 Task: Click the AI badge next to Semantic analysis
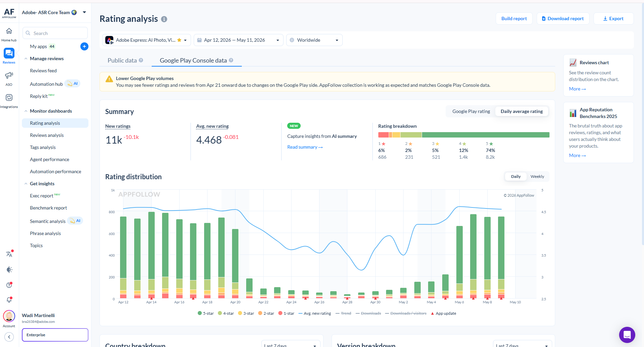coord(75,221)
